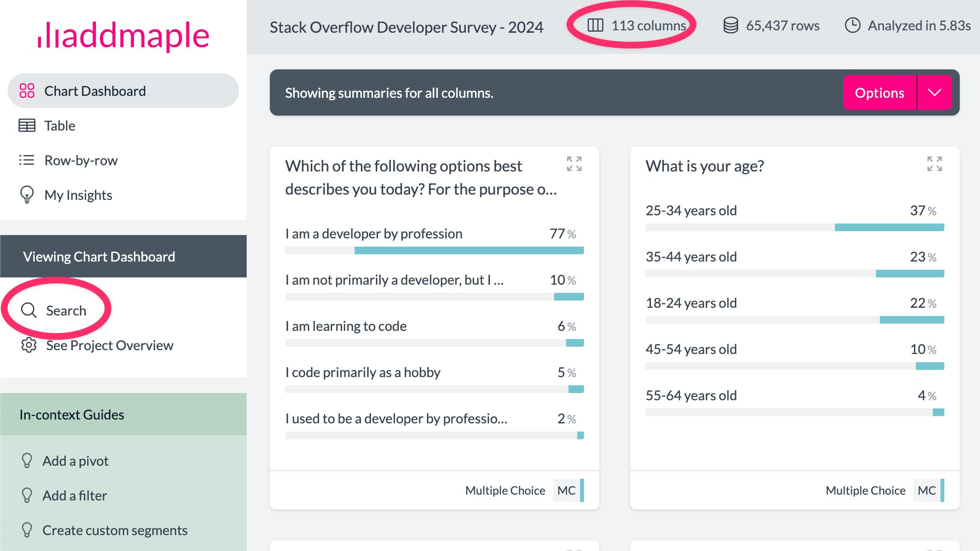
Task: Click the My Insights lightbulb icon
Action: point(27,195)
